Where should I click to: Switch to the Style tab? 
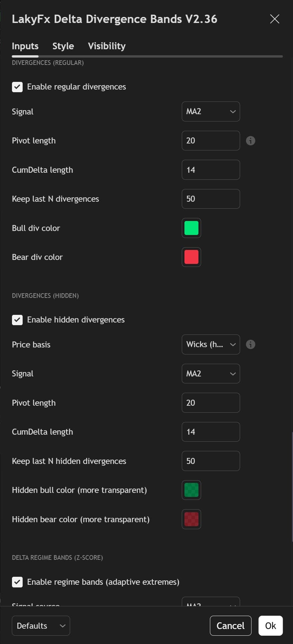(x=63, y=46)
